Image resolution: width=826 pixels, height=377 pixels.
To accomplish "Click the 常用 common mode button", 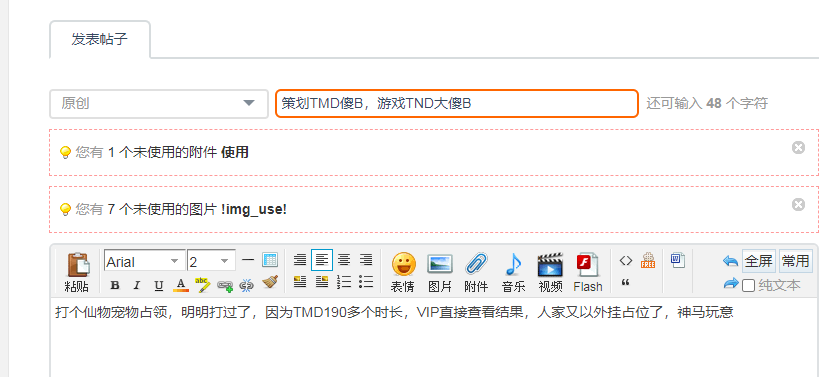I will click(x=795, y=261).
